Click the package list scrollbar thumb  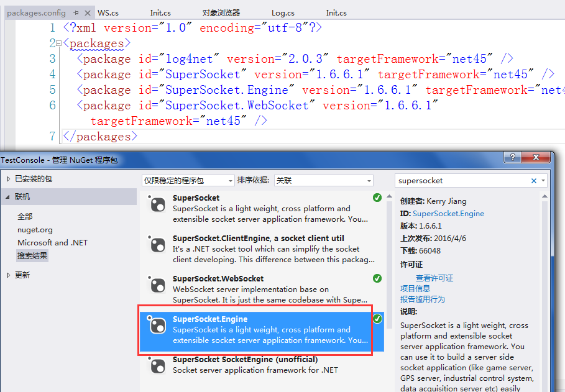[389, 265]
